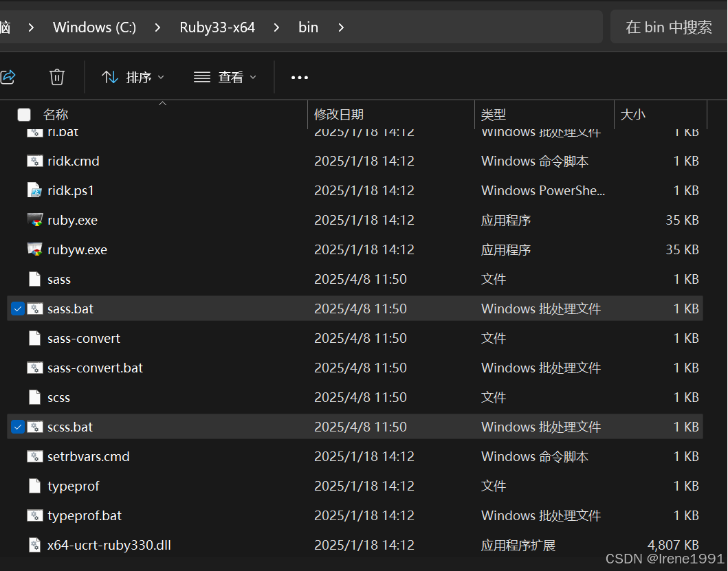728x571 pixels.
Task: Toggle the select-all checkbox in header
Action: [24, 115]
